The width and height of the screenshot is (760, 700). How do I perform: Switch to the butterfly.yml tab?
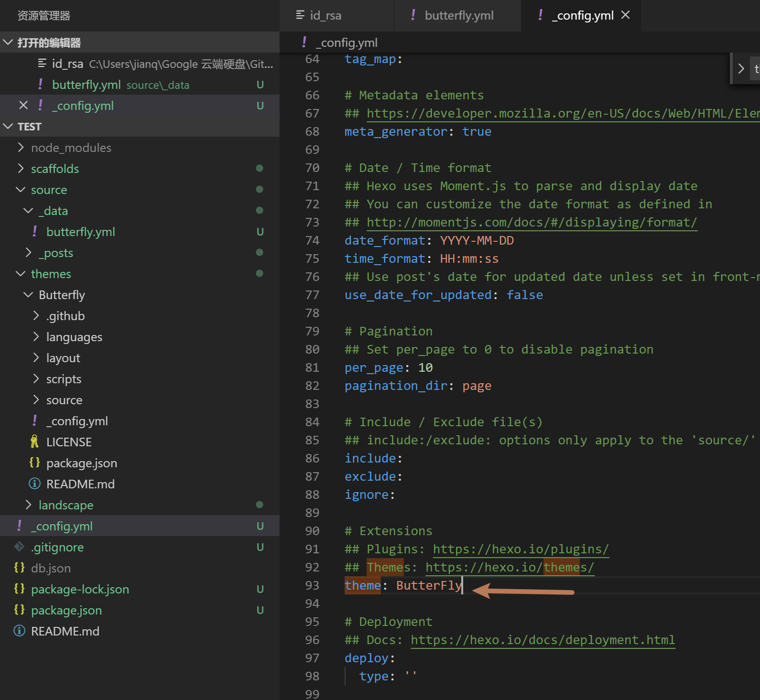457,16
